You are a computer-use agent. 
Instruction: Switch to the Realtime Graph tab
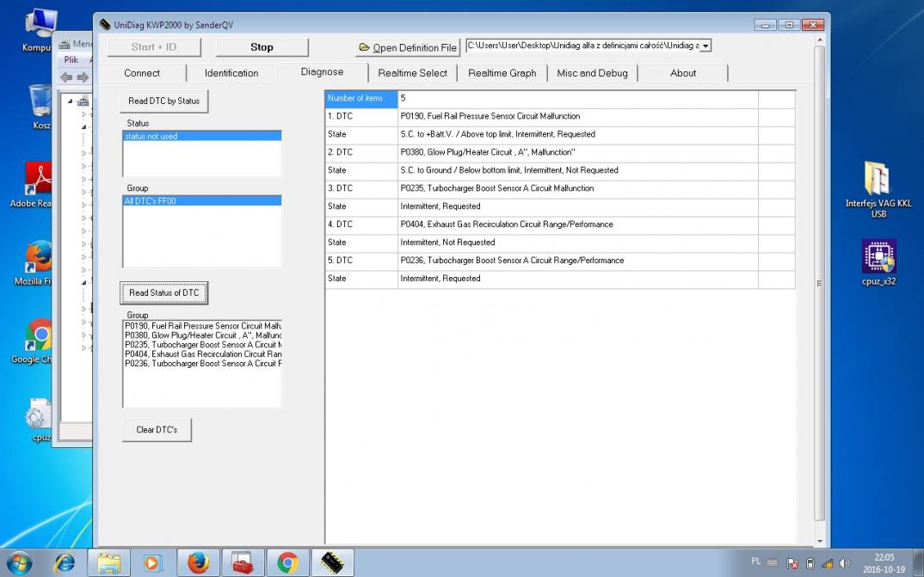pyautogui.click(x=502, y=73)
